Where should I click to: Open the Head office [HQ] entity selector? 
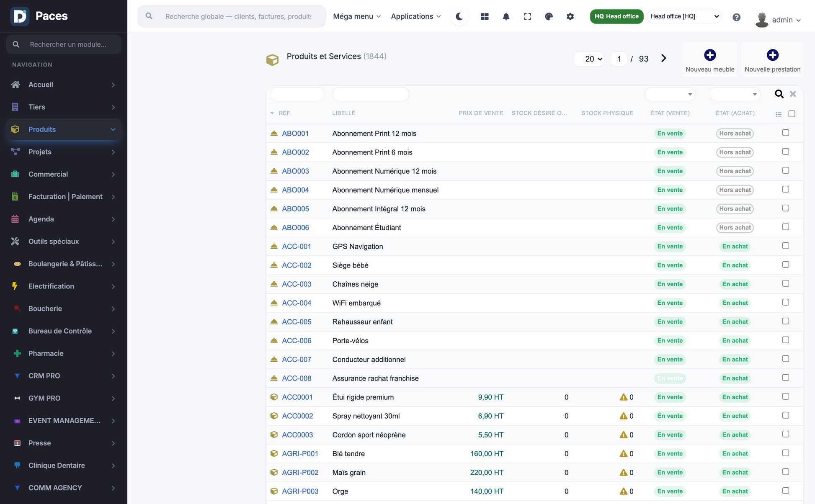point(684,16)
